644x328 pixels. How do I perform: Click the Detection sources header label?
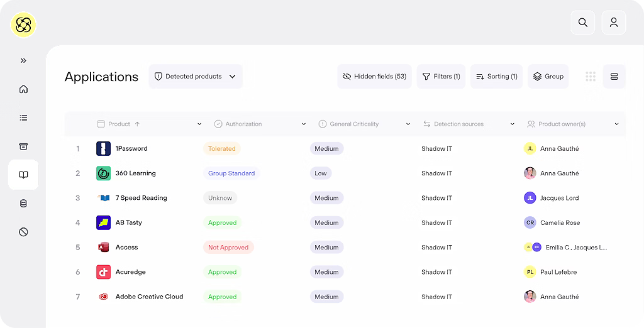(x=458, y=124)
